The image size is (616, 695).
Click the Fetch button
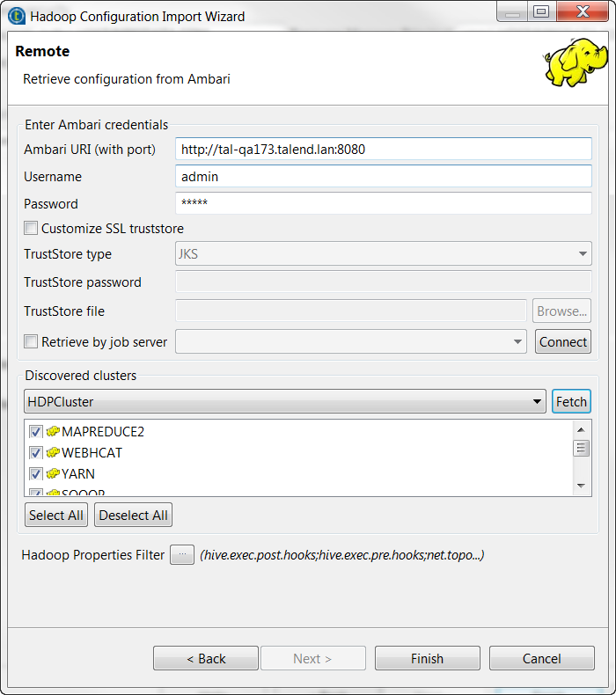571,401
